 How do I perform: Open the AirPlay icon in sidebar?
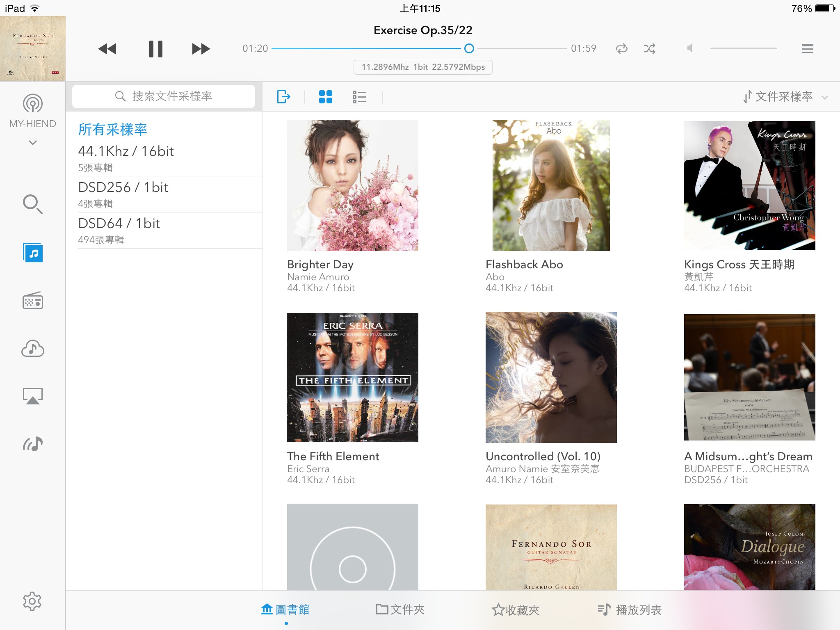click(33, 396)
